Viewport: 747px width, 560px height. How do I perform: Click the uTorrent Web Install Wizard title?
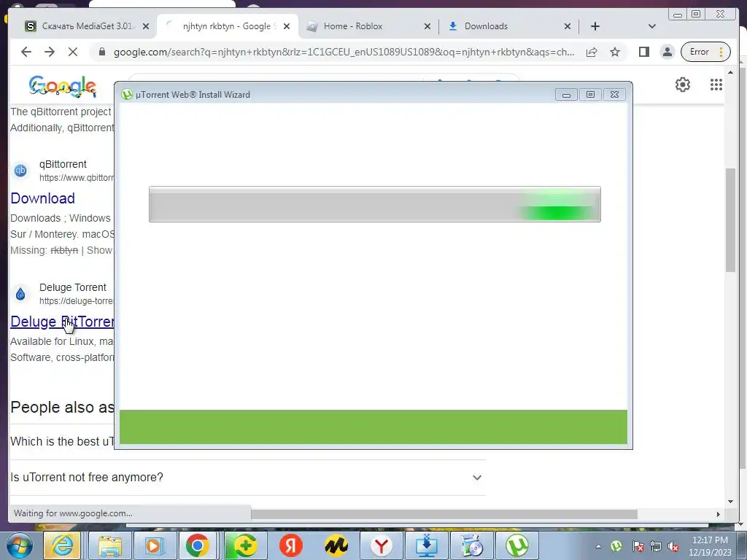point(193,94)
